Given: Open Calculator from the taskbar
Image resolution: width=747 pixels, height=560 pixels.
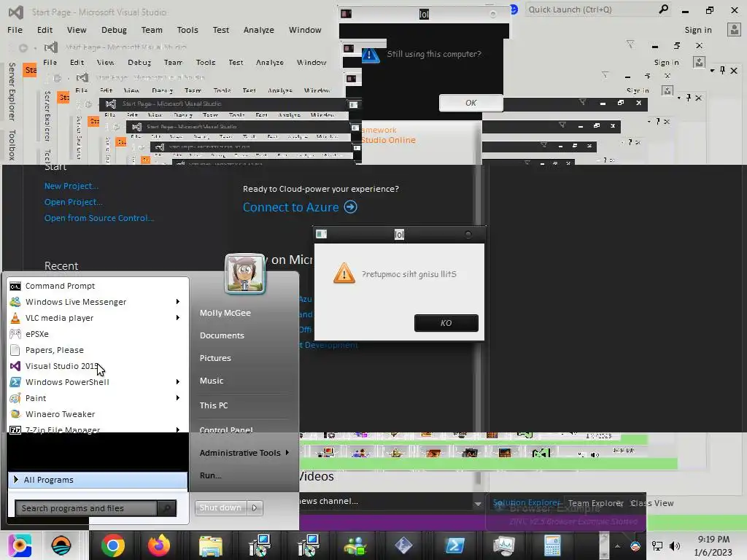Looking at the screenshot, I should click(x=552, y=545).
